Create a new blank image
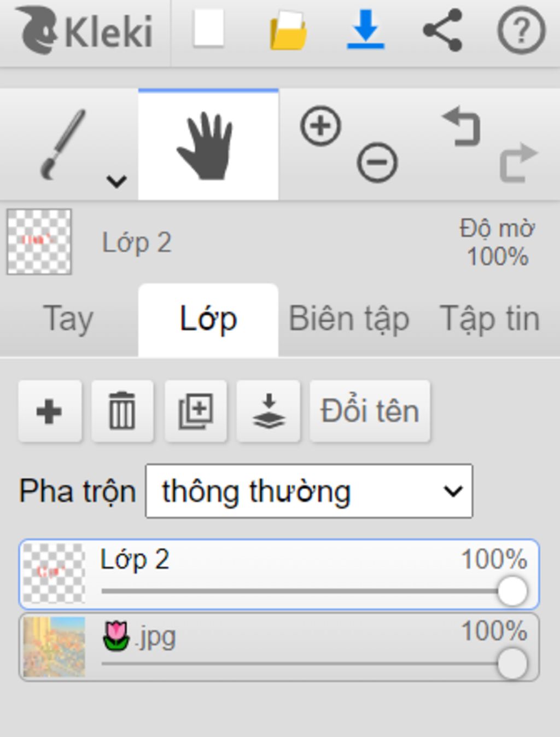This screenshot has width=560, height=737. coord(209,28)
